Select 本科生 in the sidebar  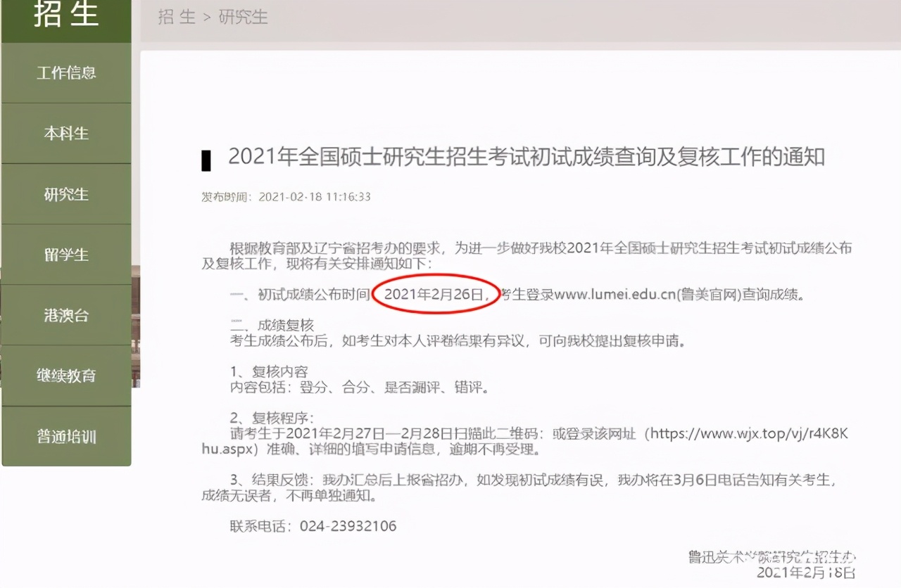[x=67, y=134]
